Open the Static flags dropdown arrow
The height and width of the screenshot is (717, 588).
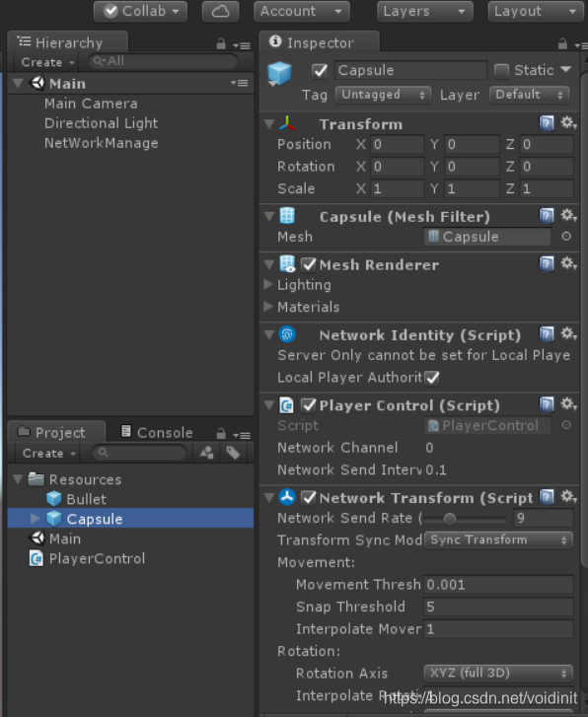pos(566,69)
